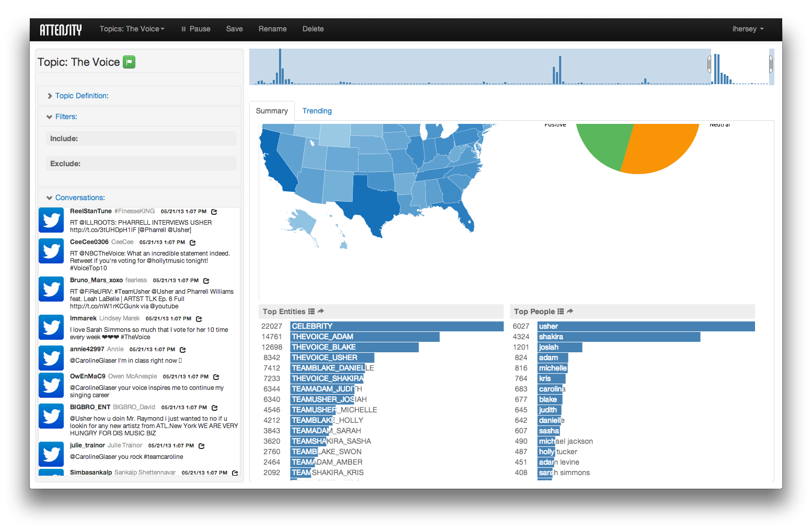Image resolution: width=812 pixels, height=530 pixels.
Task: Click the Twitter avatar for CeeCee0306's tweet
Action: [51, 251]
